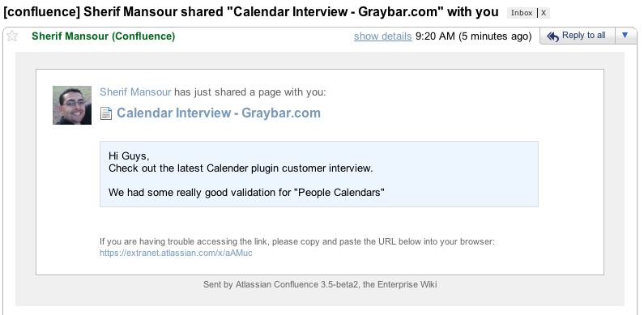Image resolution: width=644 pixels, height=315 pixels.
Task: Click the 9:20 AM timestamp
Action: coord(474,36)
